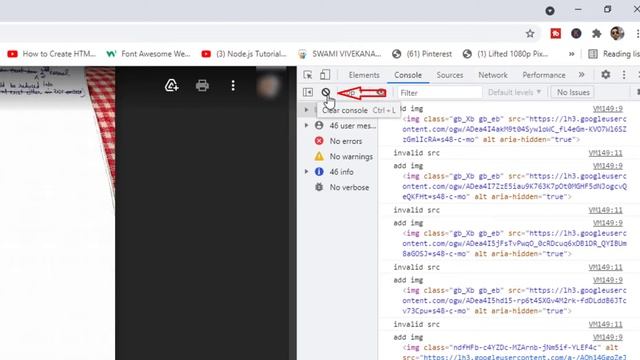Click the verbose bug icon

point(319,187)
